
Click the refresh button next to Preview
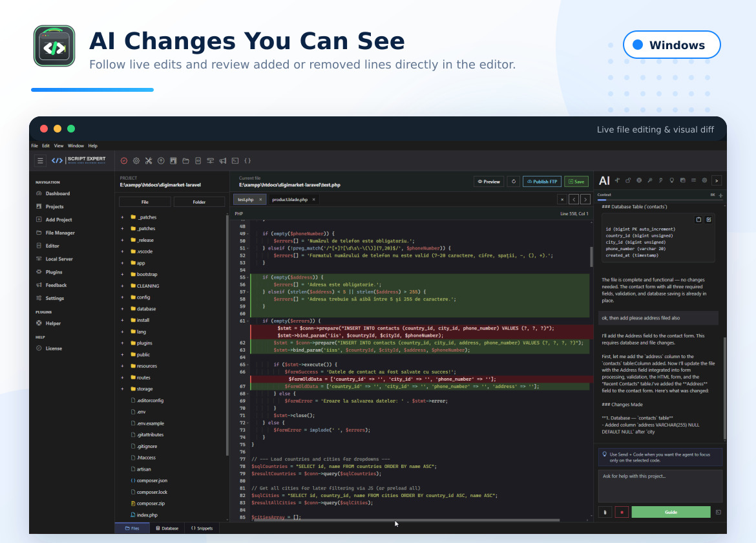(x=514, y=181)
